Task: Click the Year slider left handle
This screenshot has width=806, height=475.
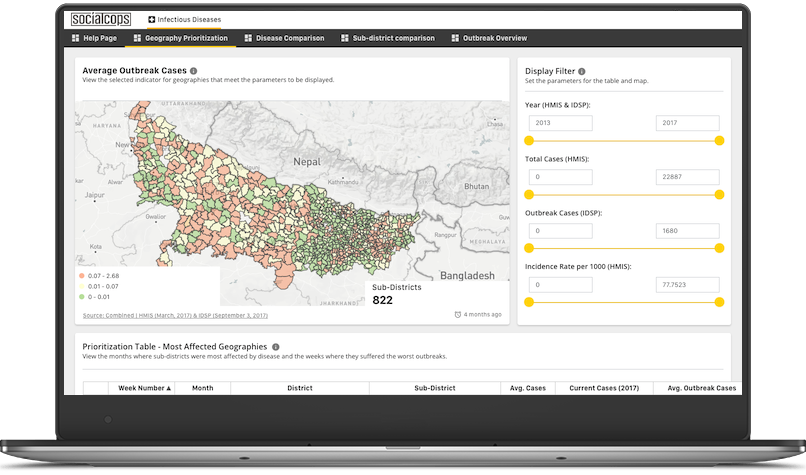Action: pos(529,141)
